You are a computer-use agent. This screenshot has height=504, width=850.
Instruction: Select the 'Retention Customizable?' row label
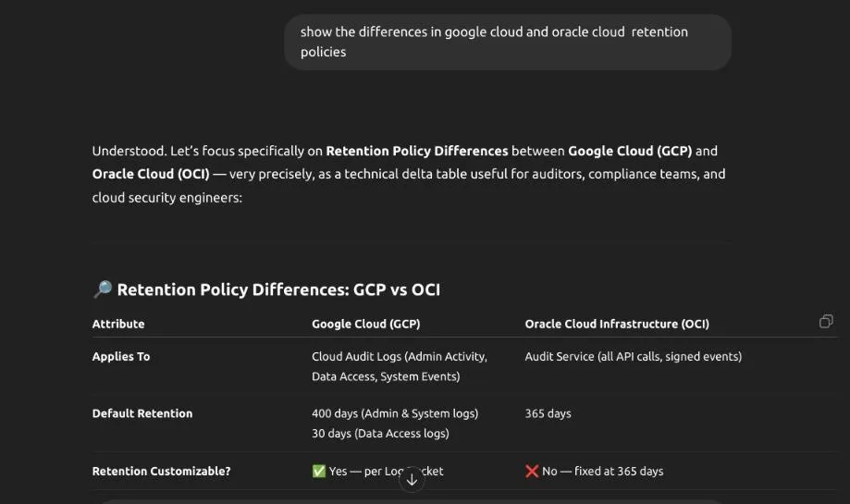pyautogui.click(x=161, y=471)
